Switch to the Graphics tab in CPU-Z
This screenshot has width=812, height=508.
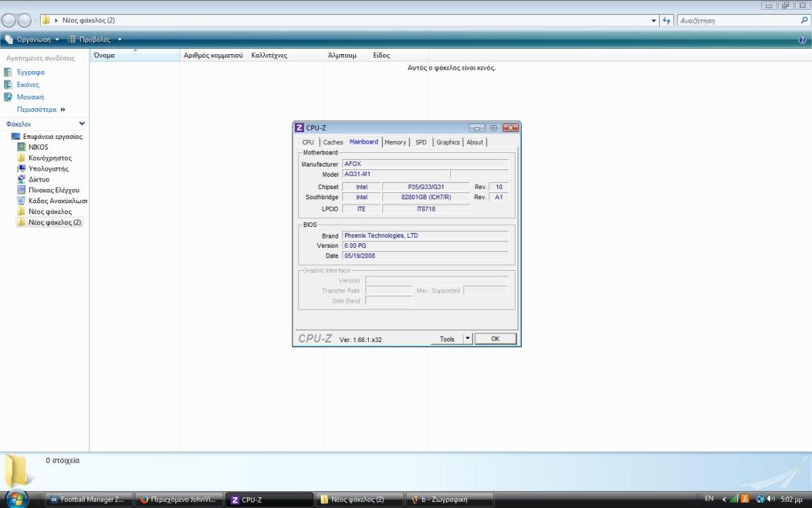coord(448,142)
